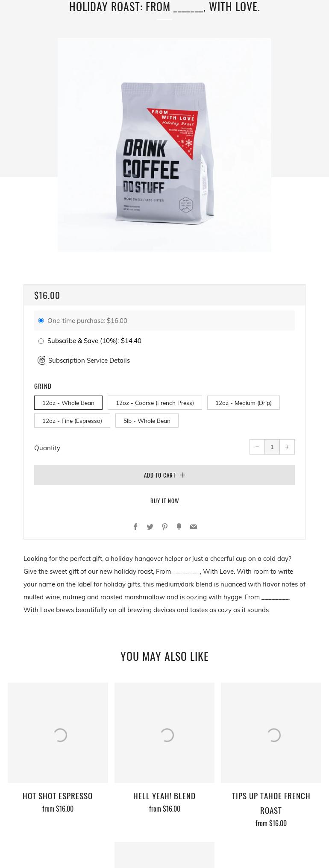329x868 pixels.
Task: Choose 12oz Coarse French Press option
Action: point(155,403)
